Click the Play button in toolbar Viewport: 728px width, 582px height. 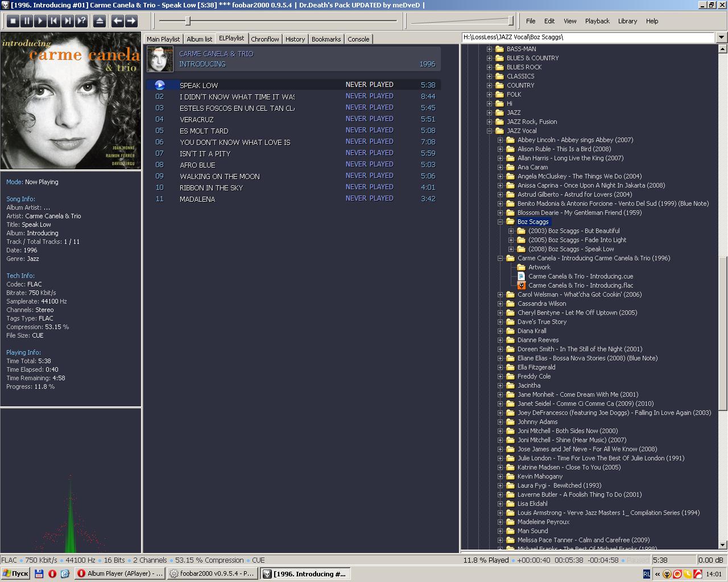40,21
